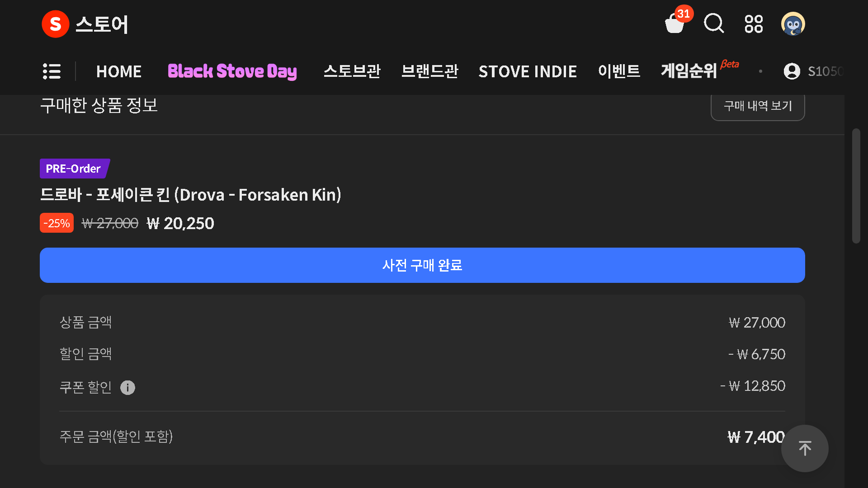This screenshot has width=868, height=488.
Task: Open the Drova - Forsaken Kin product title
Action: pos(190,195)
